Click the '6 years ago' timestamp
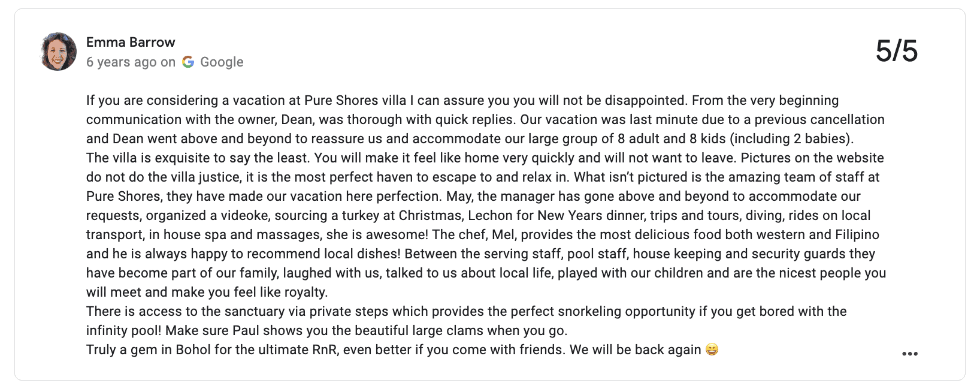Image resolution: width=980 pixels, height=392 pixels. pos(122,62)
